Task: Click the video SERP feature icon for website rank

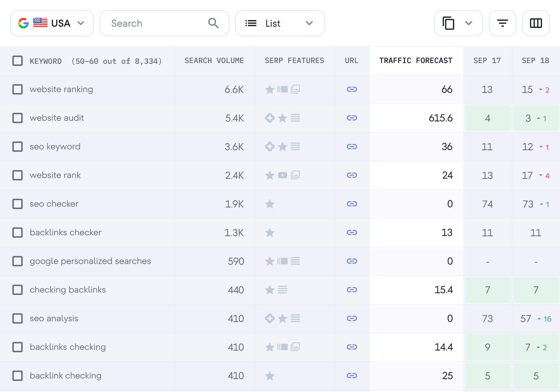Action: coord(283,175)
